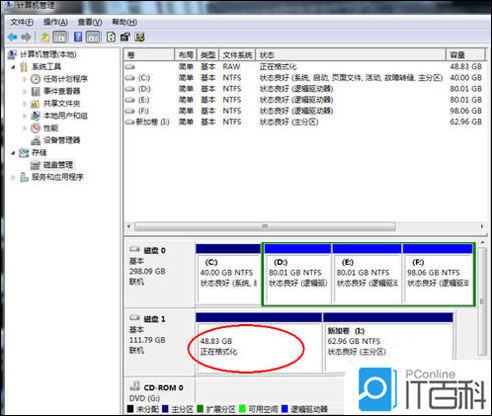
Task: Select the (D:) row in the volume list
Action: (303, 89)
